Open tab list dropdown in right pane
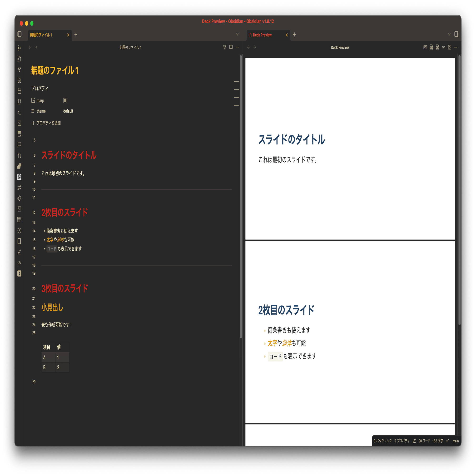The image size is (476, 476). point(449,35)
